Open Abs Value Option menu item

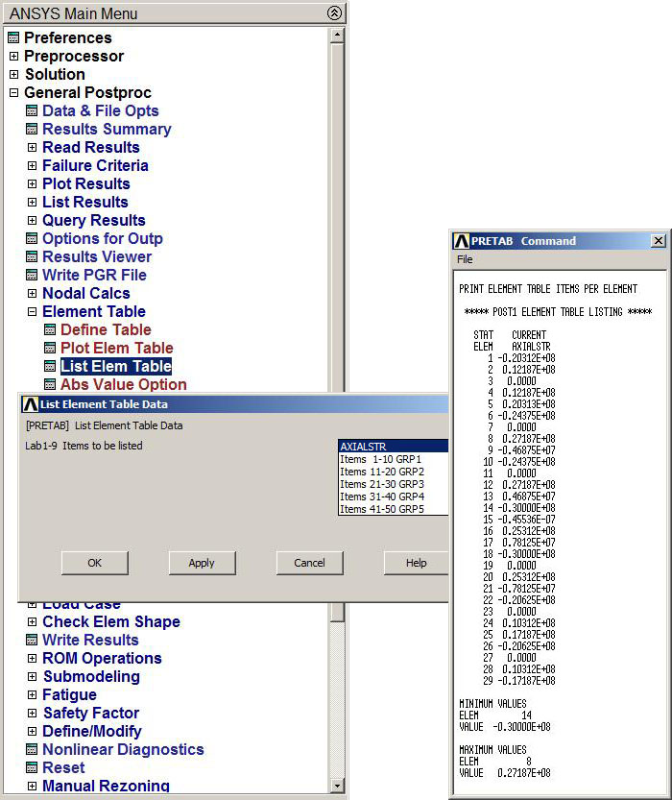124,385
